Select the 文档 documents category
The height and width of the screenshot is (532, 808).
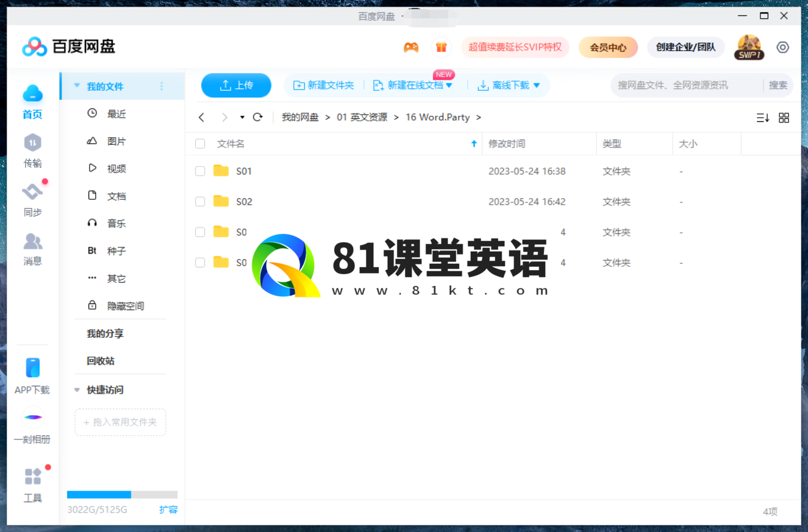(x=116, y=196)
